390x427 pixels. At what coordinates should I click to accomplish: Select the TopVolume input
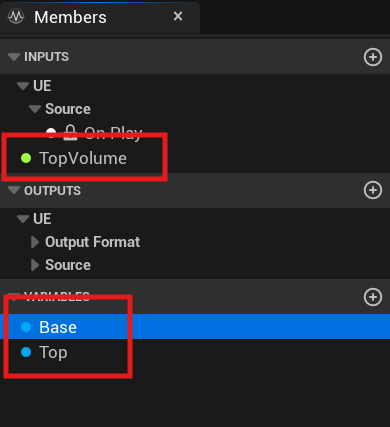(x=195, y=158)
